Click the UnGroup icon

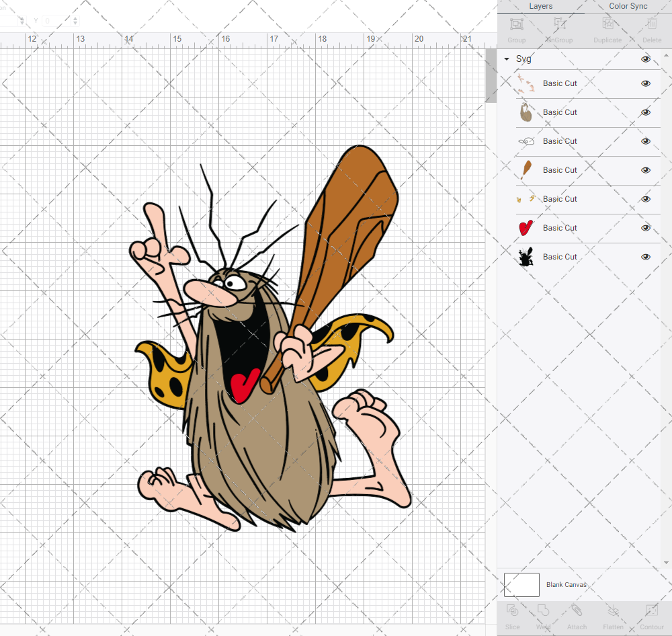tap(559, 24)
